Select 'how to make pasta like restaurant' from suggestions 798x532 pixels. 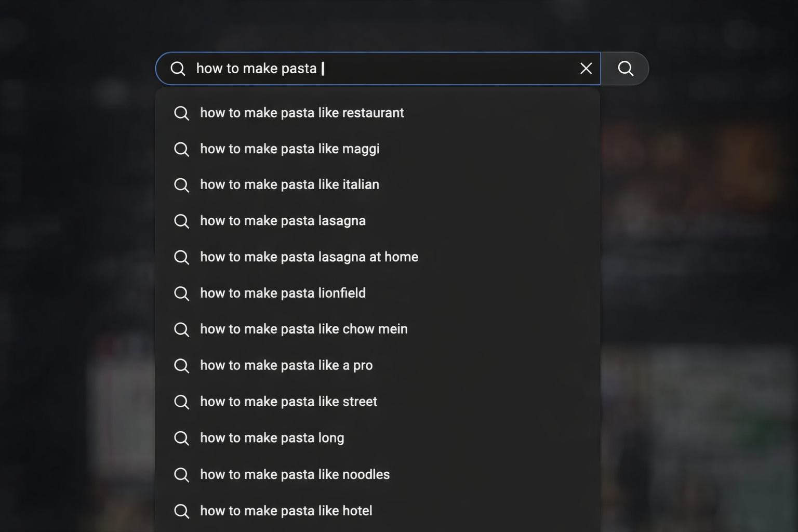[x=302, y=113]
